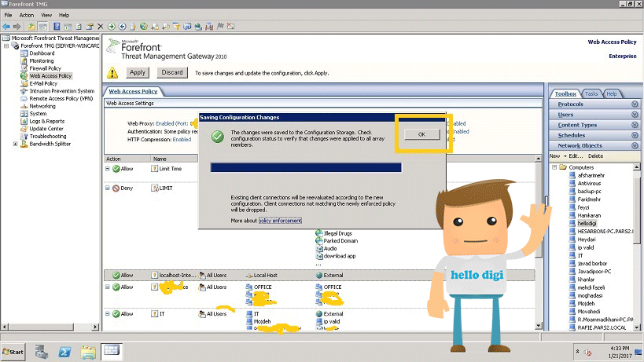Click the globe icon in the toolbar

coord(143,27)
